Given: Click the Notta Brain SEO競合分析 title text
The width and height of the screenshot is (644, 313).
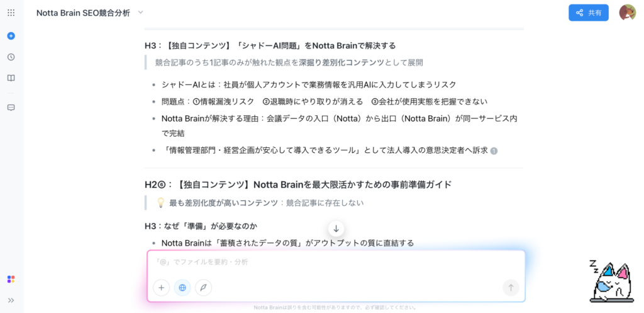Looking at the screenshot, I should point(84,13).
